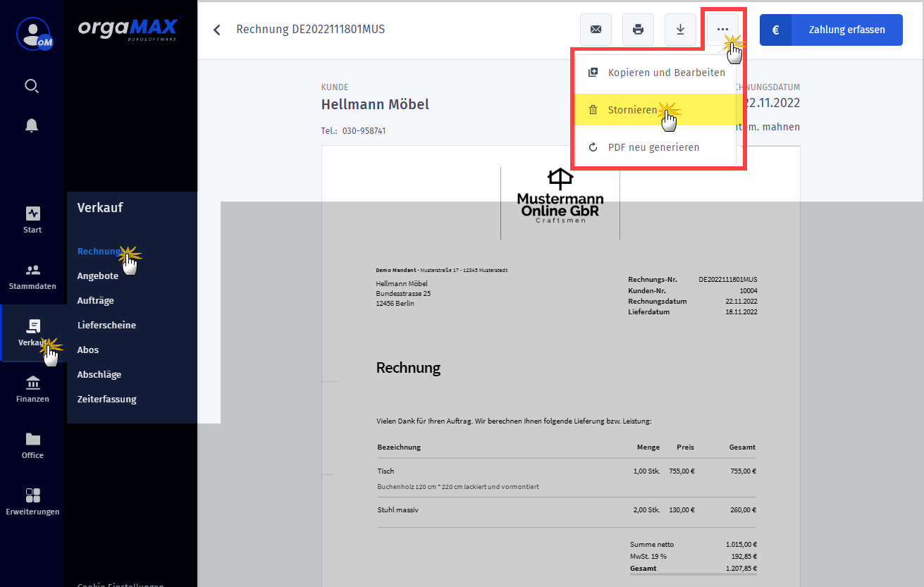The image size is (924, 587).
Task: Open the Finanzen section
Action: click(32, 389)
